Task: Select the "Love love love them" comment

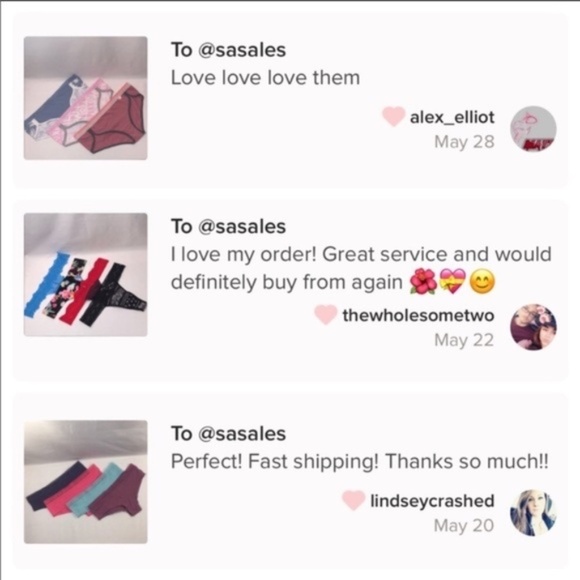Action: coord(265,78)
